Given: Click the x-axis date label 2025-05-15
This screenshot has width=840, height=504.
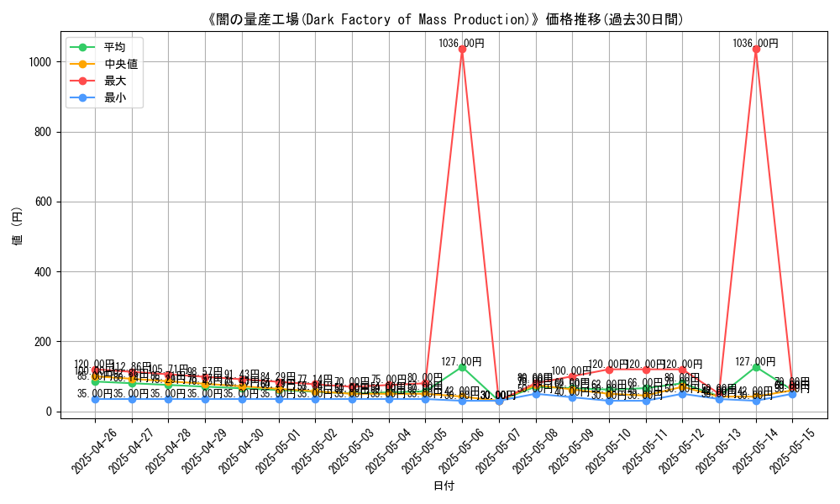Looking at the screenshot, I should 791,450.
